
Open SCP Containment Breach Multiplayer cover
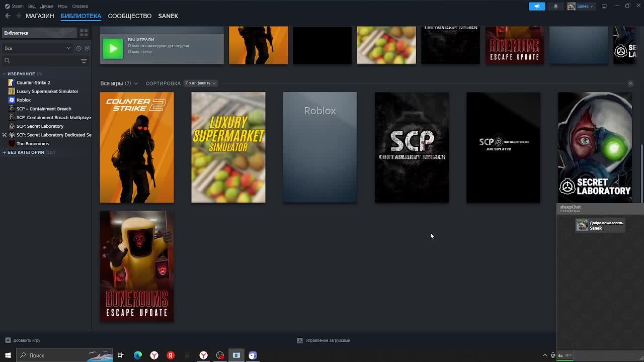coord(503,147)
